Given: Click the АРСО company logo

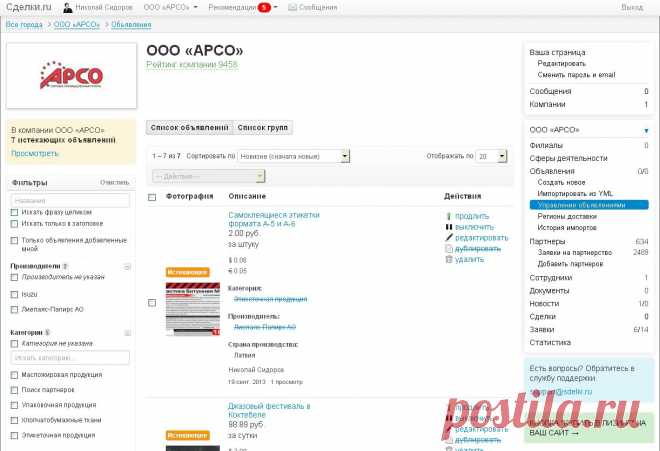Looking at the screenshot, I should (x=72, y=76).
